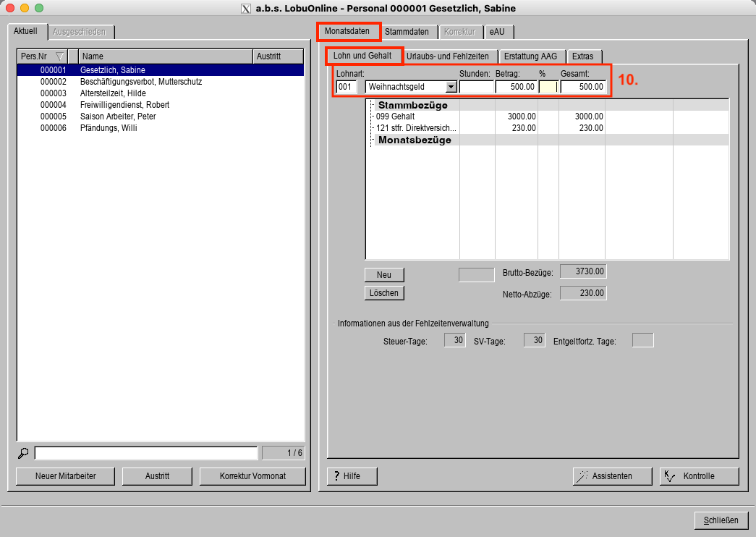Select the 099 Gehalt row
The width and height of the screenshot is (756, 537).
pyautogui.click(x=412, y=117)
